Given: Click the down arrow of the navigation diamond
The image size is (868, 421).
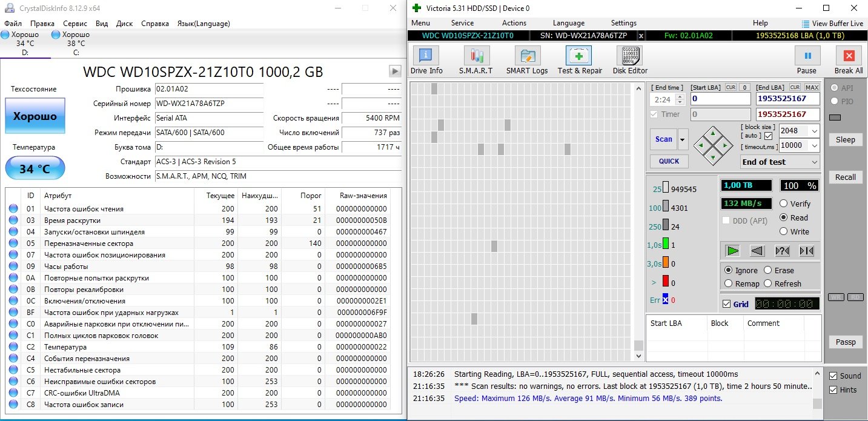Looking at the screenshot, I should [713, 157].
